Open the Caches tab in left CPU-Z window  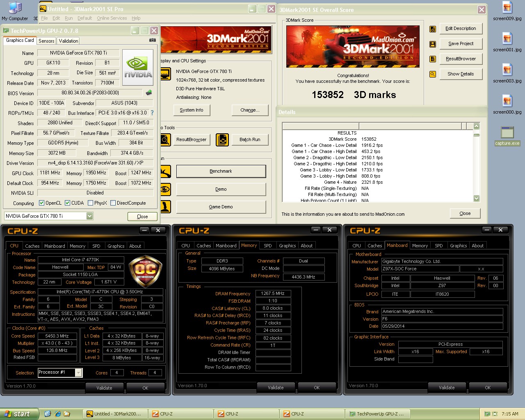pyautogui.click(x=32, y=246)
